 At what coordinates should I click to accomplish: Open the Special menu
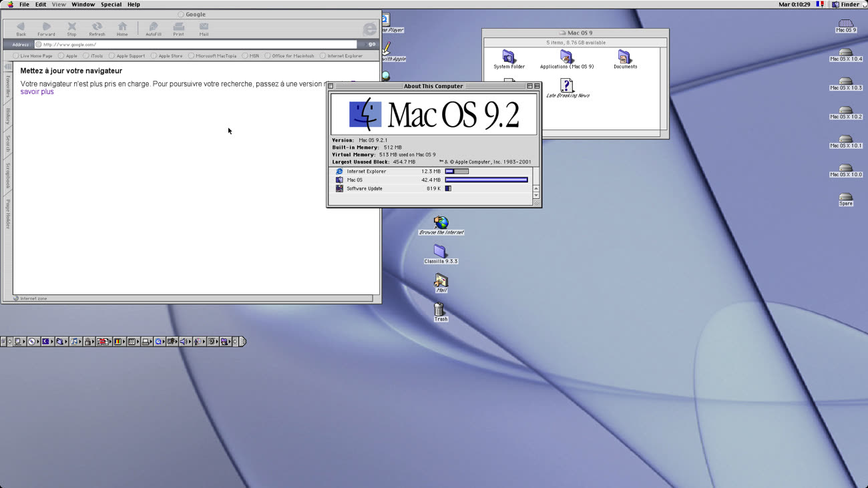pos(111,5)
